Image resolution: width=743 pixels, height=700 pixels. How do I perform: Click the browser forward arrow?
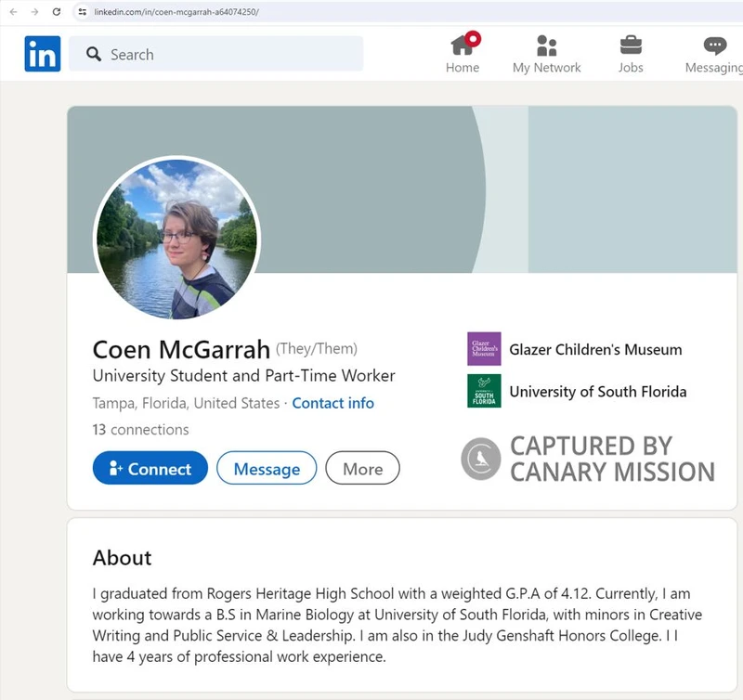(x=34, y=12)
